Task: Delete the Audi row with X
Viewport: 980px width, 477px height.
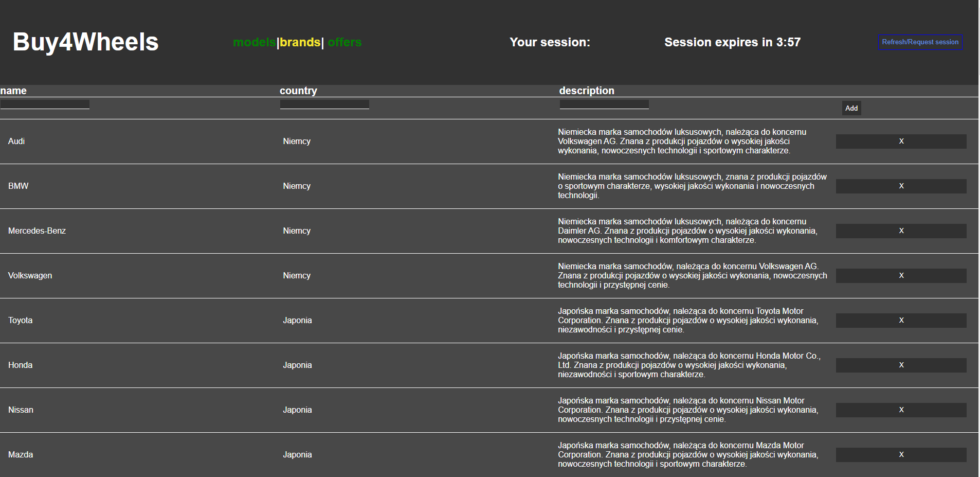Action: 901,142
